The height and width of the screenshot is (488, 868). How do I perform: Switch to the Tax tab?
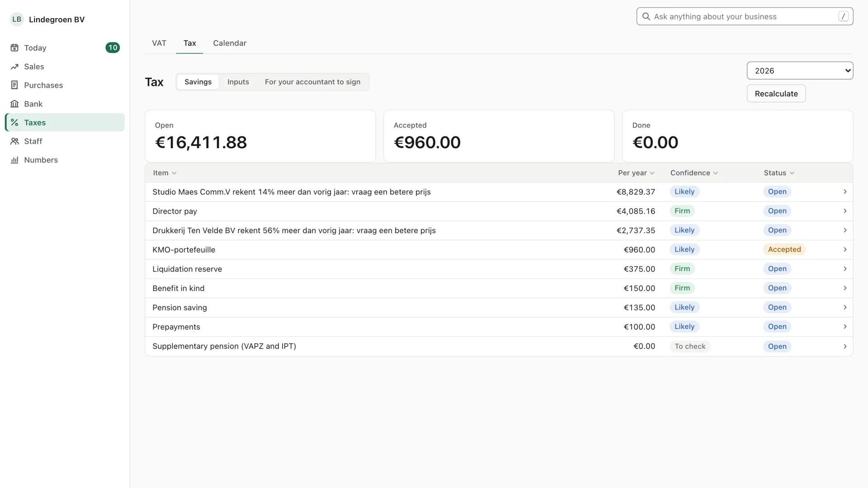(x=189, y=43)
